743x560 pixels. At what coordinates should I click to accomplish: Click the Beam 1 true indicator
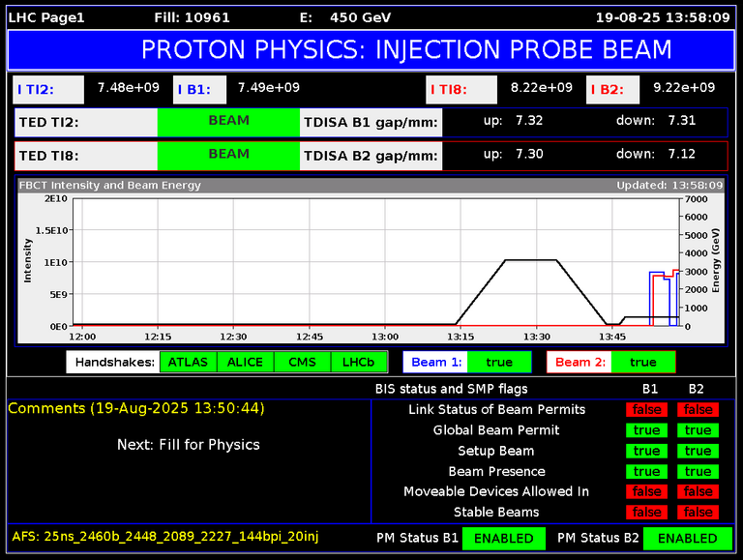tap(499, 362)
